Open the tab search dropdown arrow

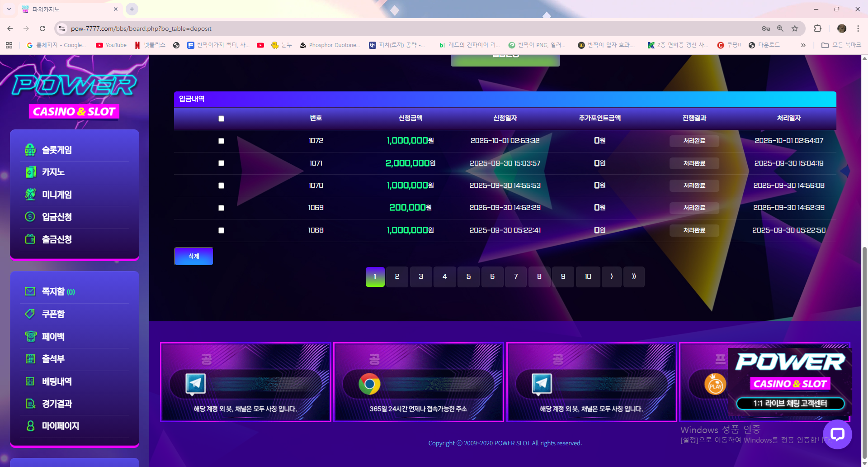(9, 9)
